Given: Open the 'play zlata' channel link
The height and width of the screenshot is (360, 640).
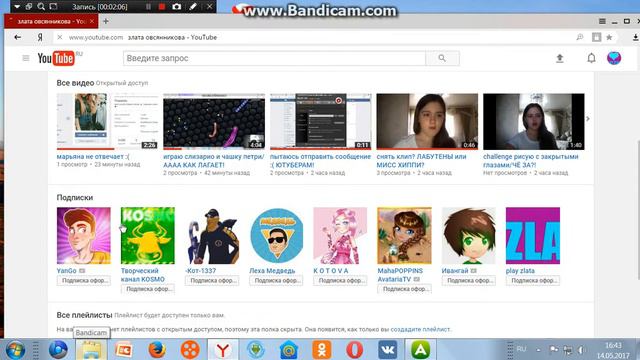Looking at the screenshot, I should [x=520, y=271].
